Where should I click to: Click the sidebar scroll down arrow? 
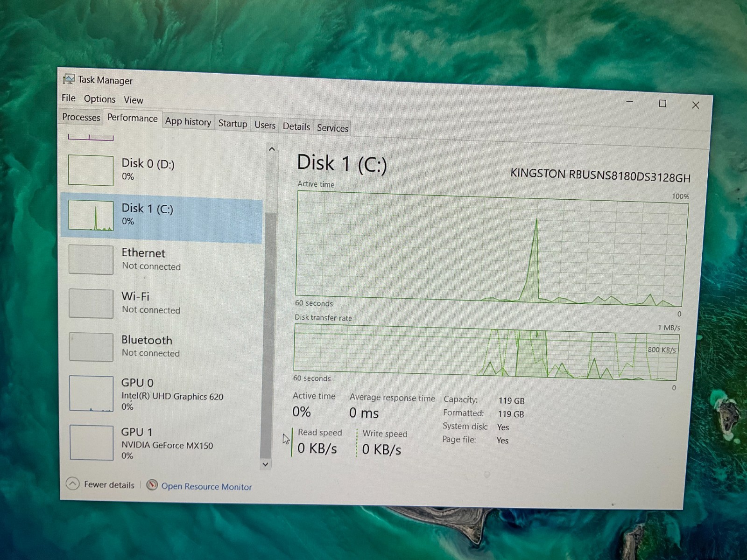click(266, 464)
